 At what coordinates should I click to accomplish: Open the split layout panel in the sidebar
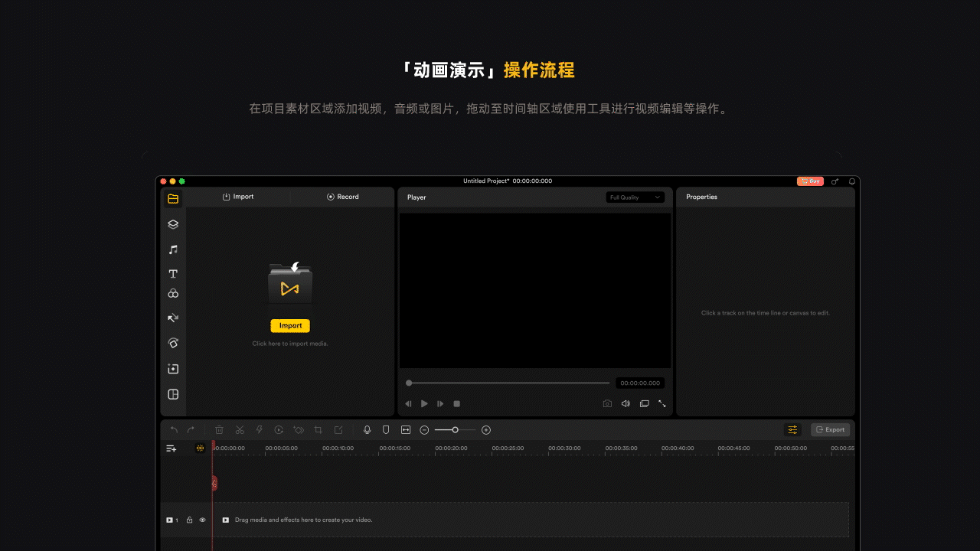[173, 394]
